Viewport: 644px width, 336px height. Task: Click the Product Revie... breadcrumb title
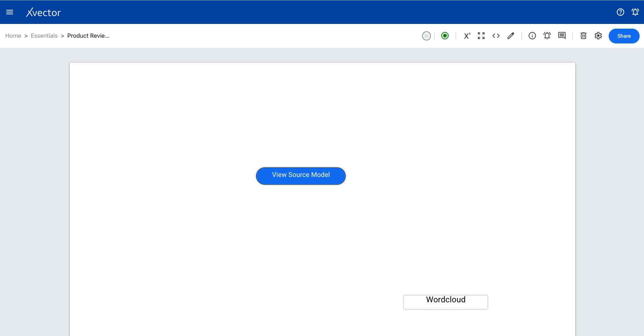[x=88, y=36]
